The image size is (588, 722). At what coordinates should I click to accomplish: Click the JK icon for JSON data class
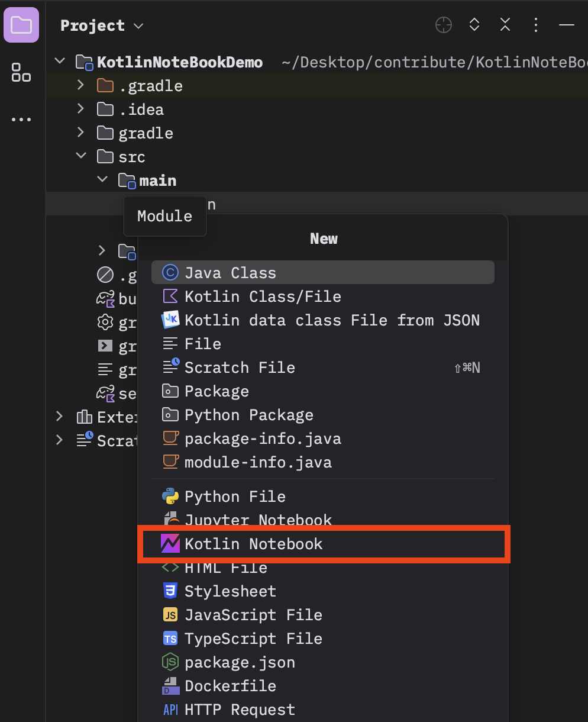click(170, 320)
